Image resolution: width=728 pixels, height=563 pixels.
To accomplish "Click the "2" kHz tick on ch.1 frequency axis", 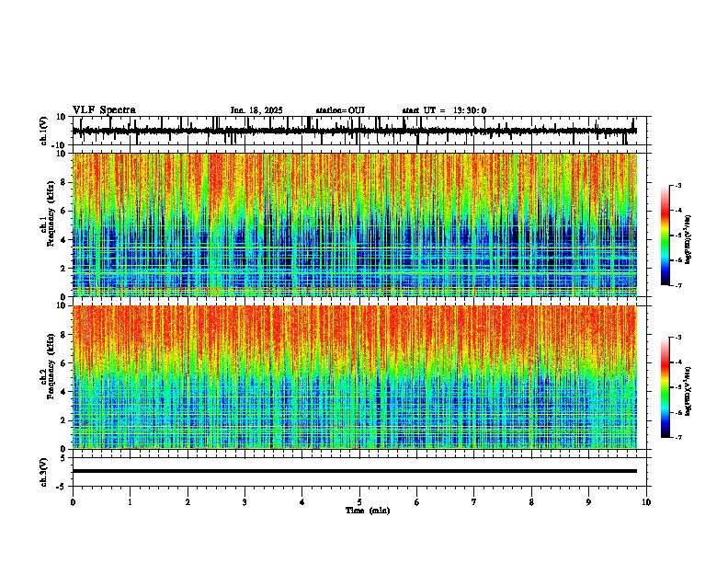I will tap(64, 269).
